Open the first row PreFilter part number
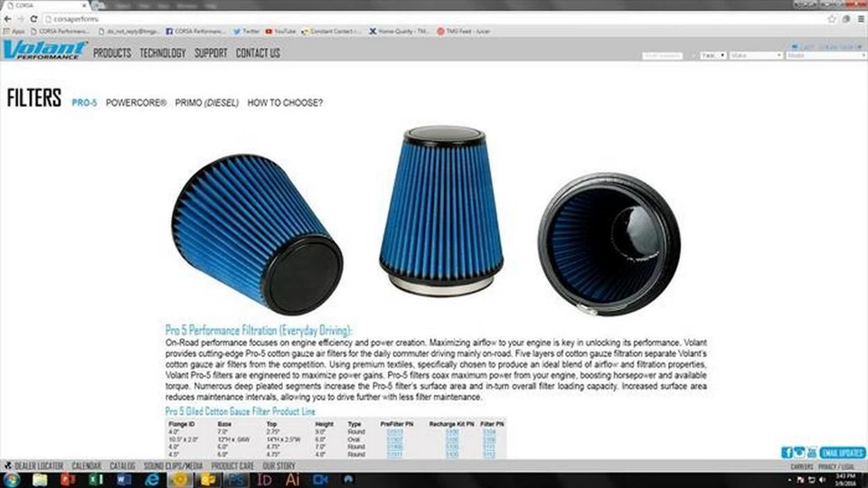 pyautogui.click(x=395, y=432)
